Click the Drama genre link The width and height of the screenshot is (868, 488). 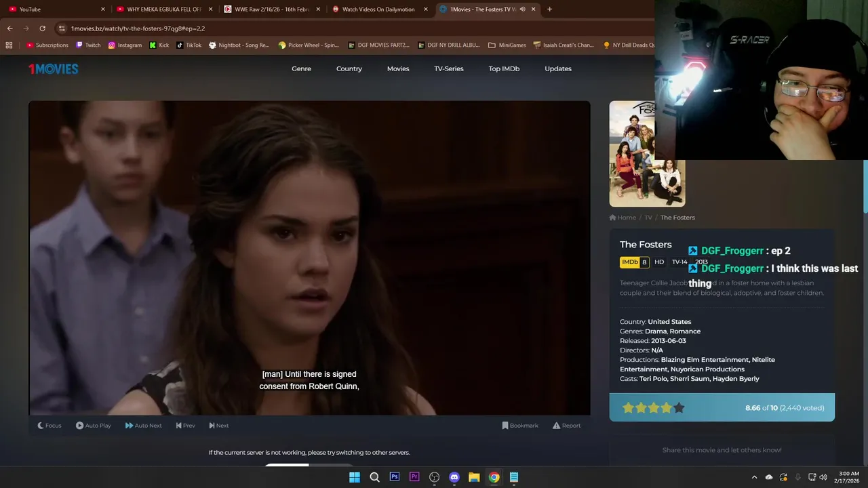point(656,331)
